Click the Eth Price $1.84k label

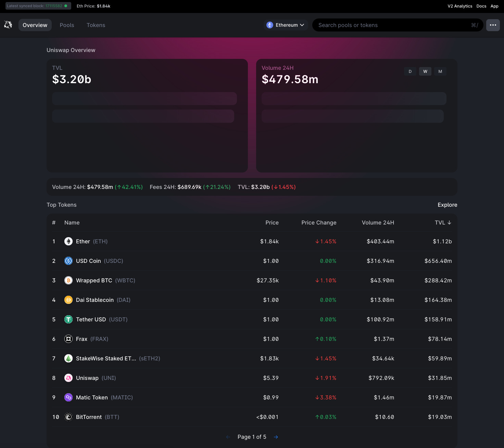93,6
